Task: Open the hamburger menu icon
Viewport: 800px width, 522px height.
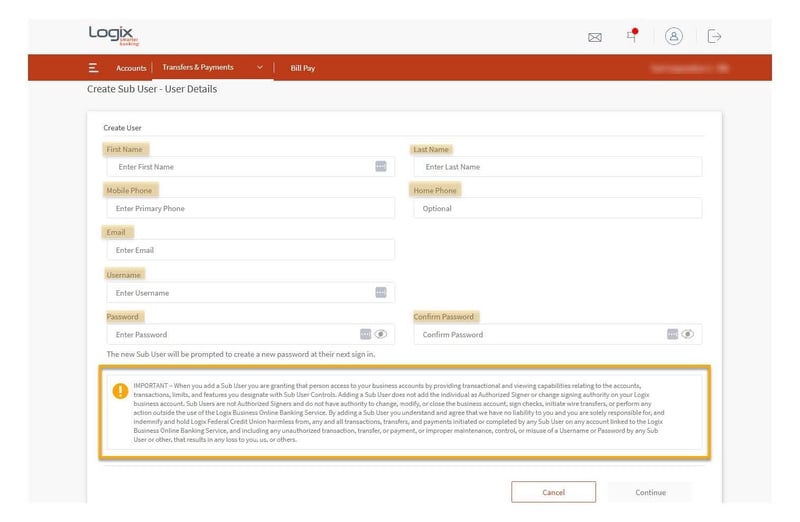Action: (93, 68)
